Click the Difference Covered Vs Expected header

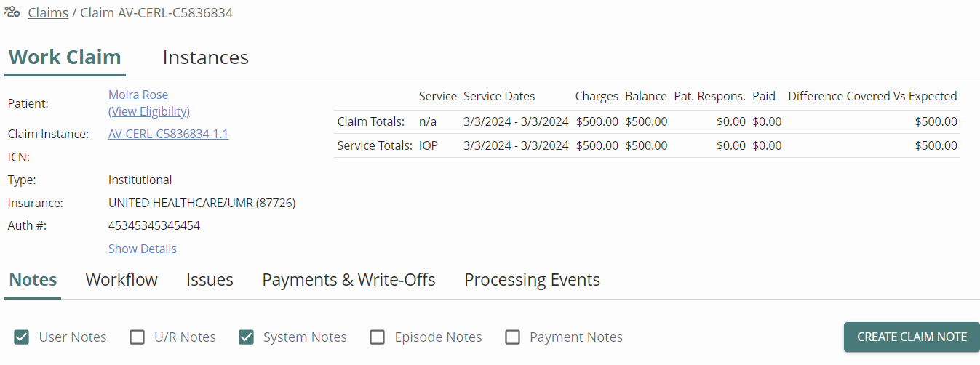tap(872, 96)
